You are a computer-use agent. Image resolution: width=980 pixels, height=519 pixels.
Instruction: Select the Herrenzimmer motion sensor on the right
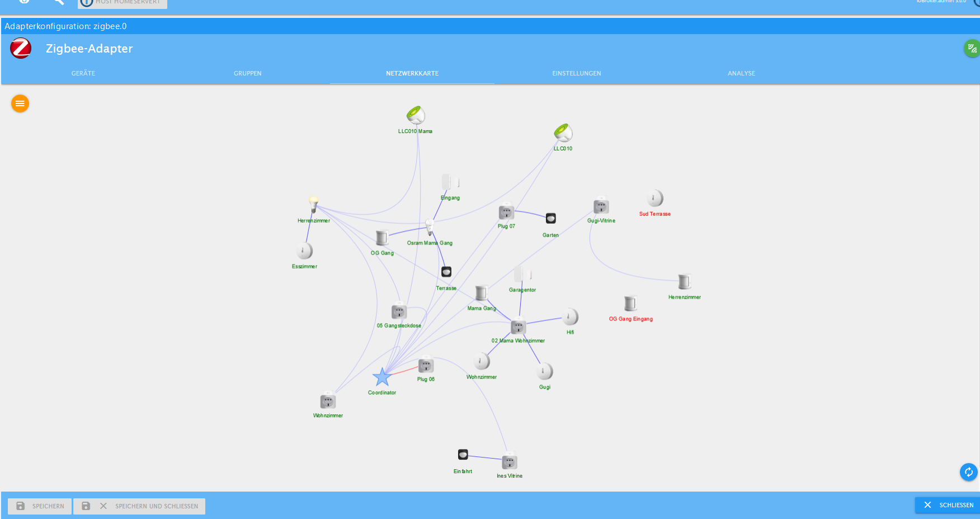(x=685, y=281)
